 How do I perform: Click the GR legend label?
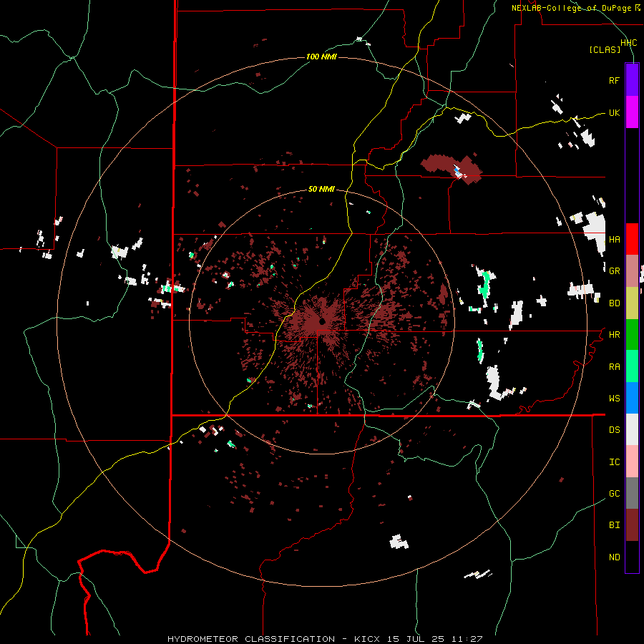click(x=614, y=271)
